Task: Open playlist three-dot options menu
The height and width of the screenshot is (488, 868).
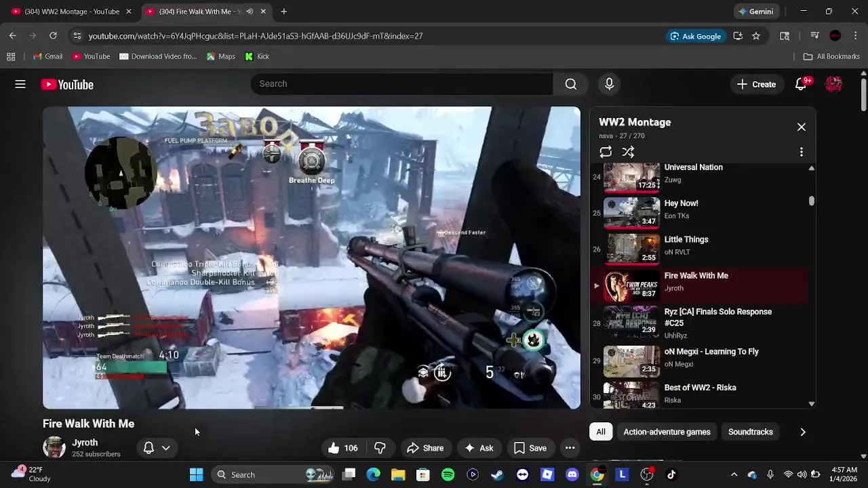Action: point(802,152)
